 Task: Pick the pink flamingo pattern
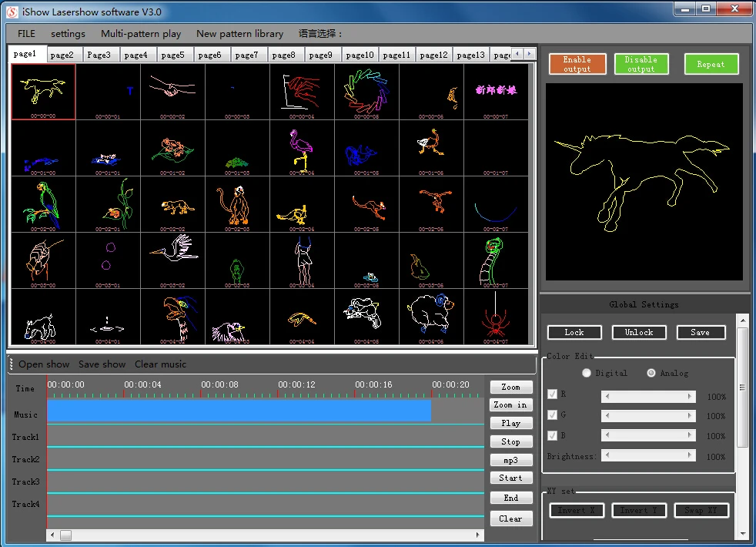point(302,148)
